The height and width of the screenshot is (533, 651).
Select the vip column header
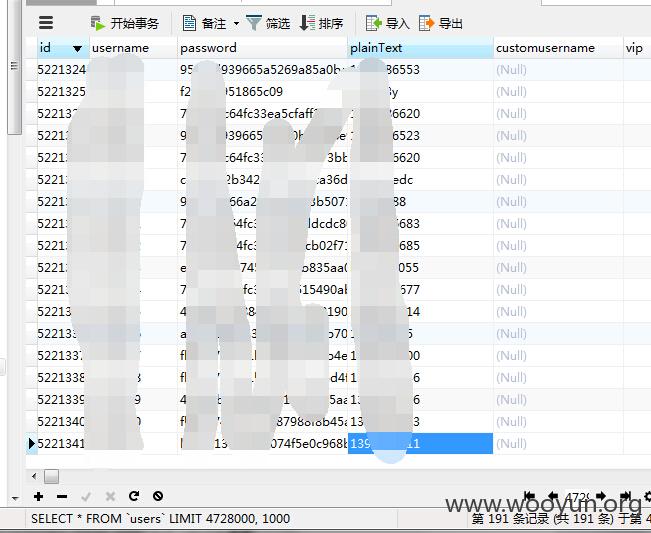tap(637, 48)
